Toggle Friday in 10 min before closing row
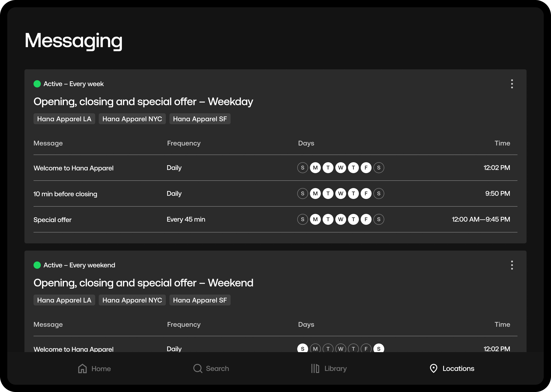The width and height of the screenshot is (551, 392). (366, 194)
